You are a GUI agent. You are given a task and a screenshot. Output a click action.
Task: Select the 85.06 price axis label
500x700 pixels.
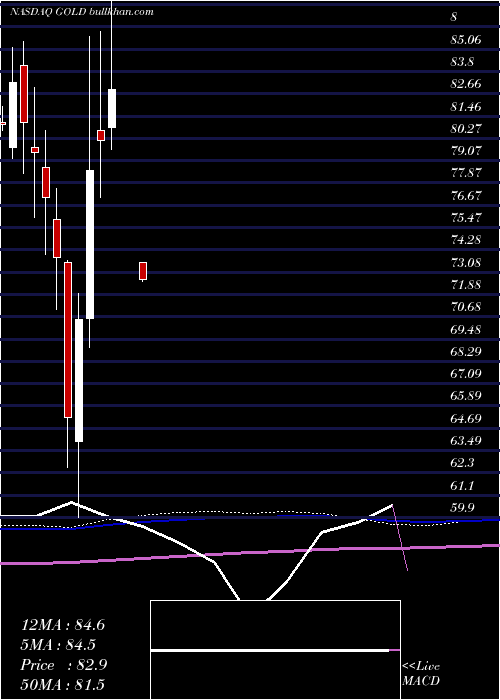click(x=466, y=40)
